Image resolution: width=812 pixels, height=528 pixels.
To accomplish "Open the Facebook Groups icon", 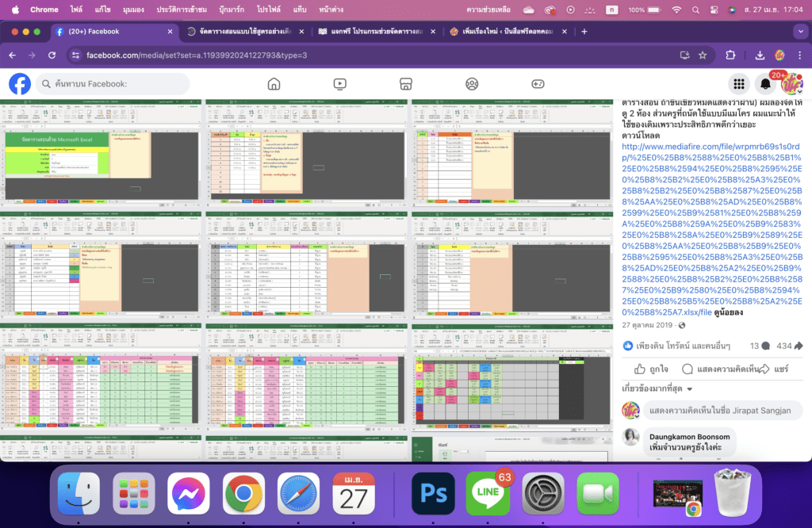I will pos(472,84).
